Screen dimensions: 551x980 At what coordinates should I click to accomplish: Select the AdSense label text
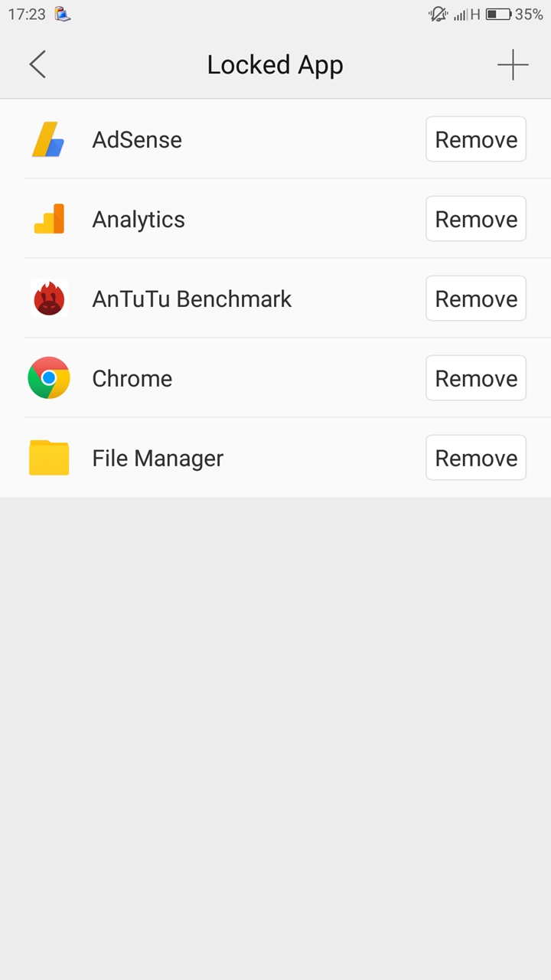137,140
